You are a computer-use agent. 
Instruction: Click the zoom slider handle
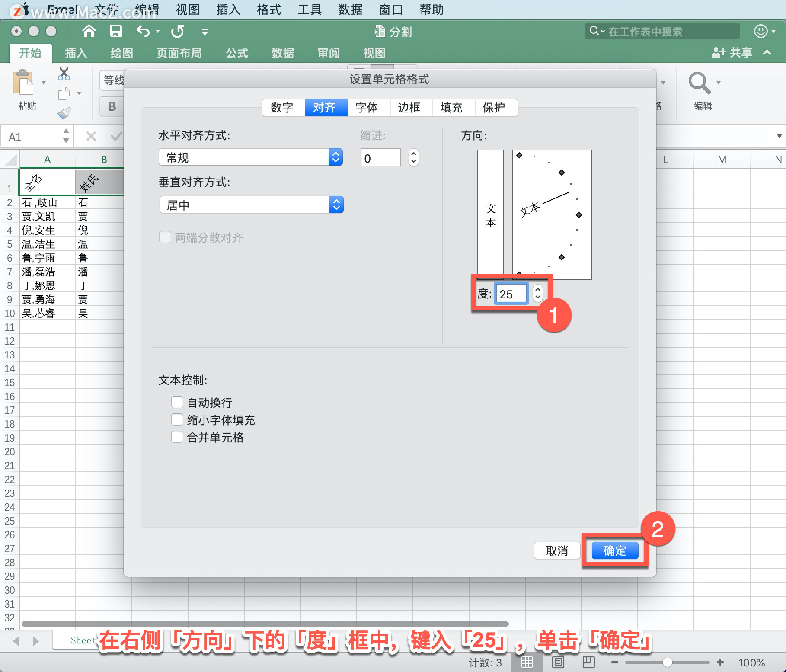pyautogui.click(x=667, y=662)
